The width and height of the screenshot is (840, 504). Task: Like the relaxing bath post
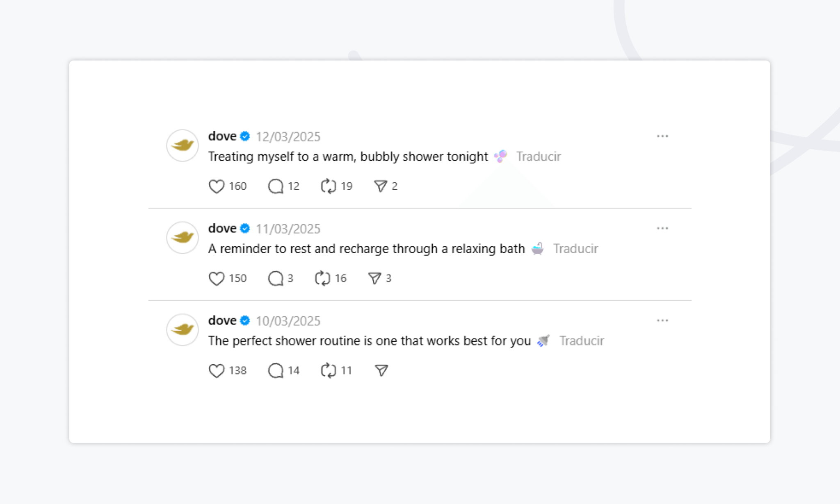point(216,279)
